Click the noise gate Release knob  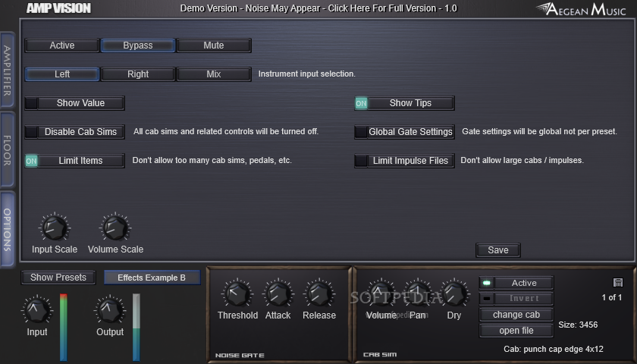[319, 293]
